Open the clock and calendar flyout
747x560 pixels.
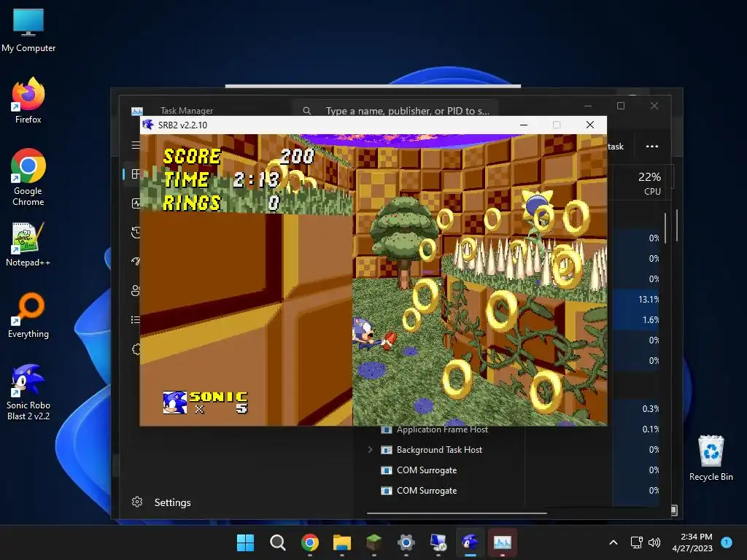tap(692, 542)
